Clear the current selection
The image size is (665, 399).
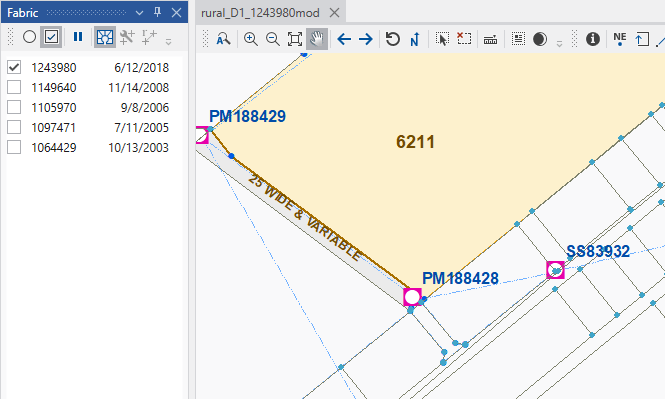(464, 39)
